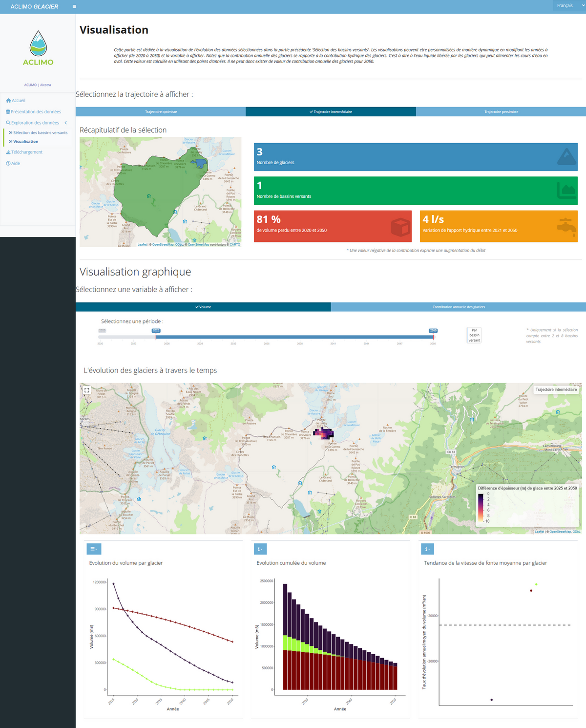Open the Français language dropdown

click(566, 6)
